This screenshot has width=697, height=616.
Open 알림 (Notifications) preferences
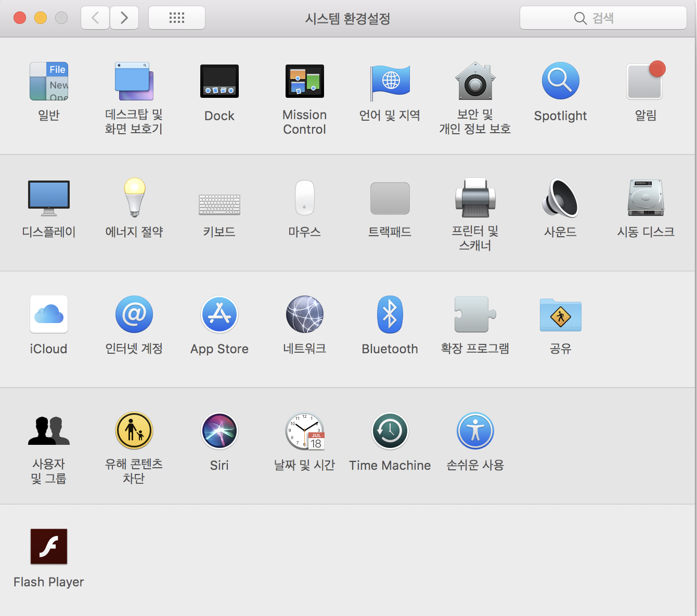[646, 80]
